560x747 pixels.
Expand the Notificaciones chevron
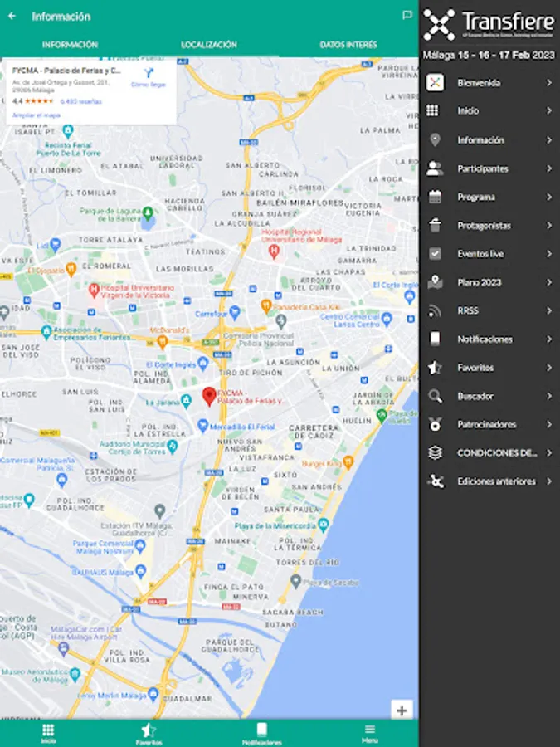point(548,339)
